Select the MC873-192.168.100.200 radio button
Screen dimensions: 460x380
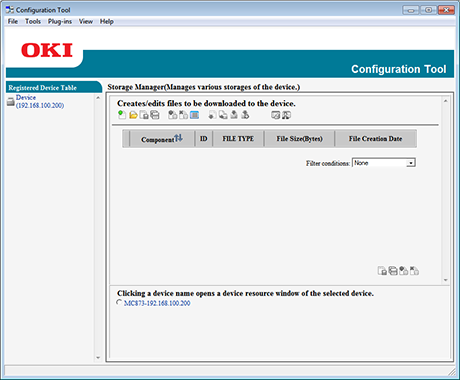click(119, 302)
